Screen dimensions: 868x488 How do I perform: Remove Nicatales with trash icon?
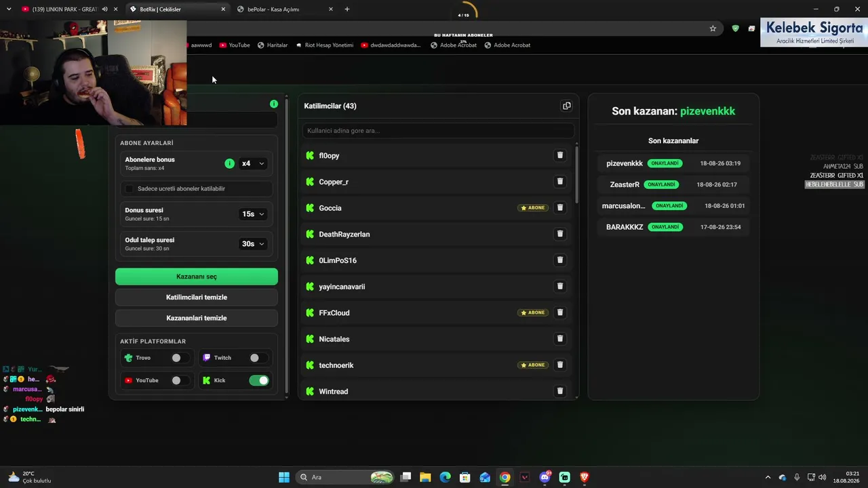click(x=560, y=339)
